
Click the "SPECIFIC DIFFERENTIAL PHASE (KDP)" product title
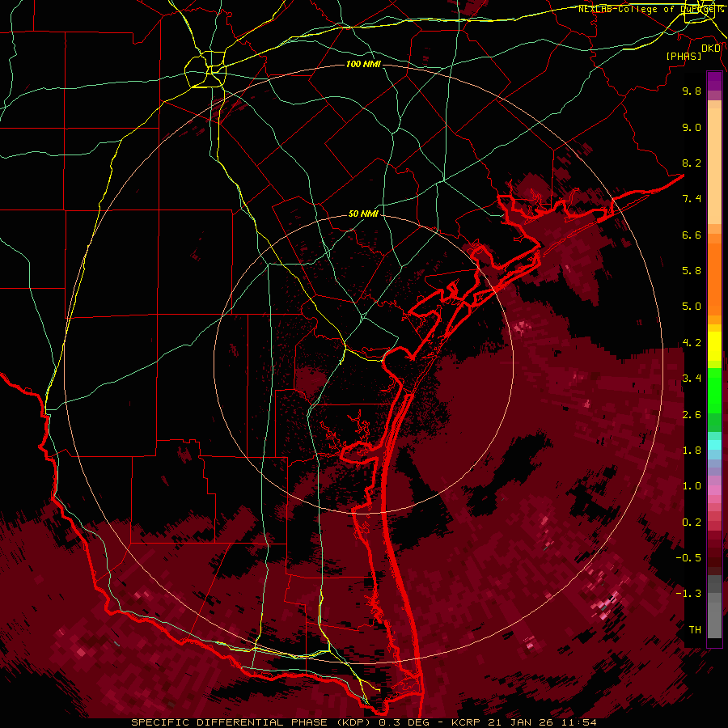coord(252,722)
